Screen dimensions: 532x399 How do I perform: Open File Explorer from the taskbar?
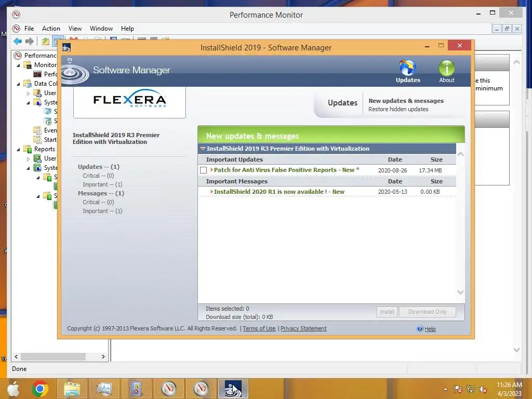72,389
